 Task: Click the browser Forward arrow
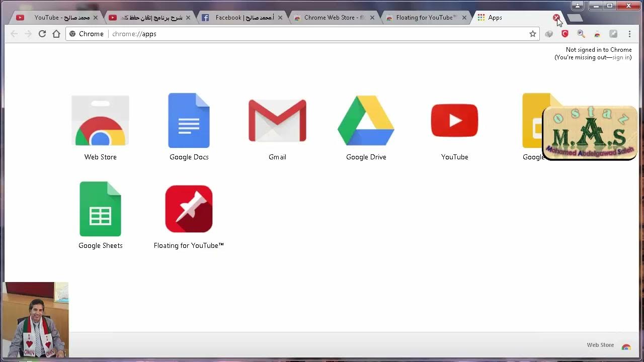click(x=28, y=34)
